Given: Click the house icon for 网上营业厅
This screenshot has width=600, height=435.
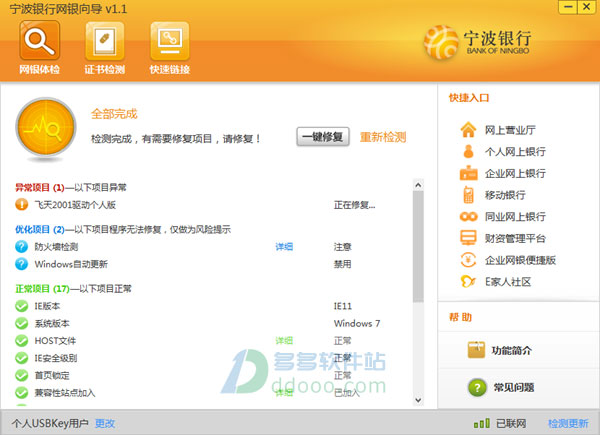Looking at the screenshot, I should tap(468, 130).
